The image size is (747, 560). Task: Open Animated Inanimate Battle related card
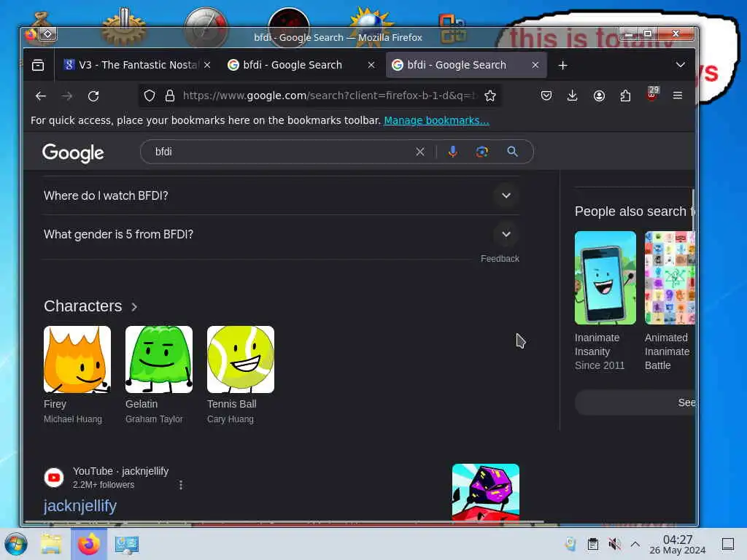click(x=670, y=301)
